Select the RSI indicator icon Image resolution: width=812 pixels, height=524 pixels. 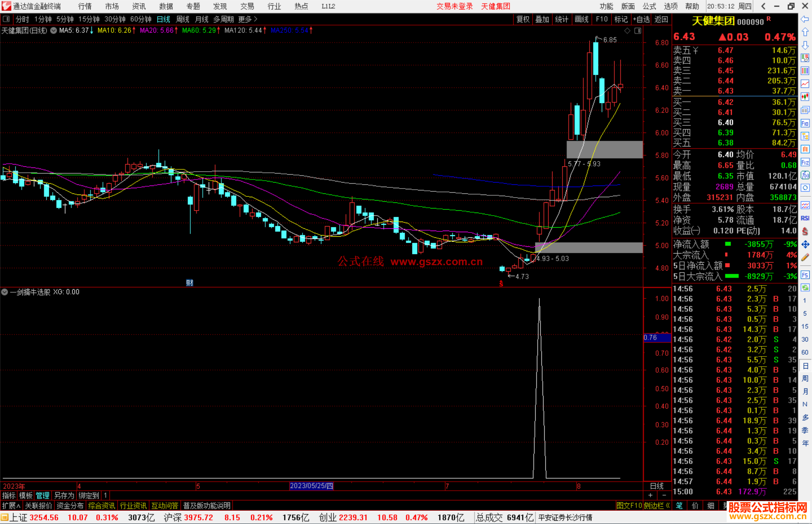[805, 218]
